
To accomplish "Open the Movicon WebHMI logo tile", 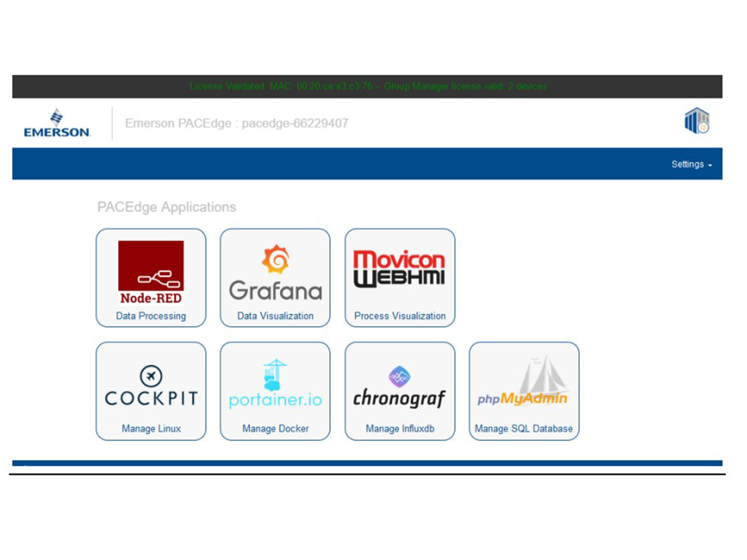I will pos(400,269).
